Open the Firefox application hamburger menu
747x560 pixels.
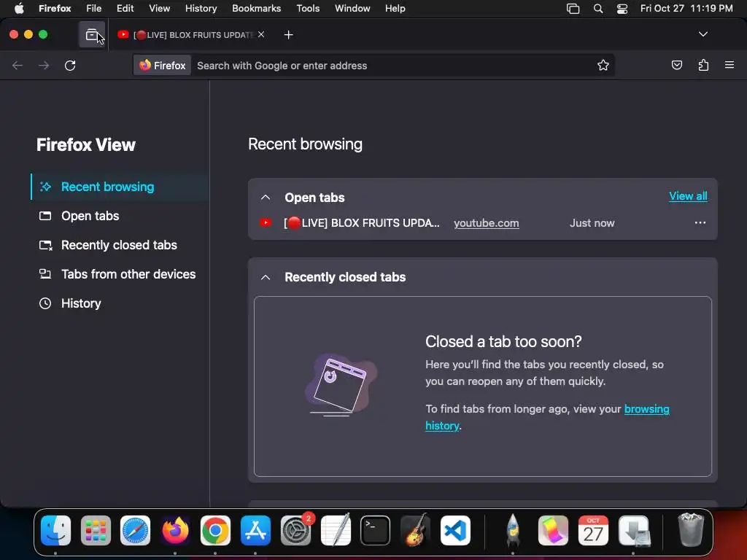(729, 65)
